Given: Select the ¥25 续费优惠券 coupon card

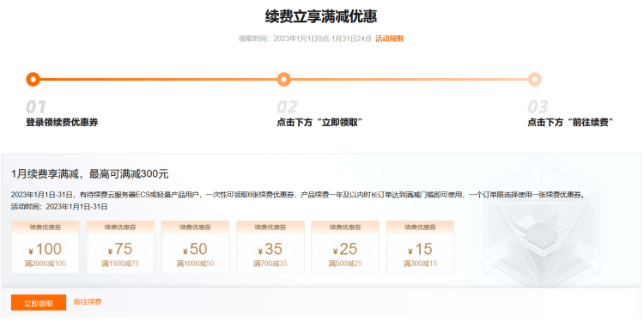Looking at the screenshot, I should click(345, 246).
